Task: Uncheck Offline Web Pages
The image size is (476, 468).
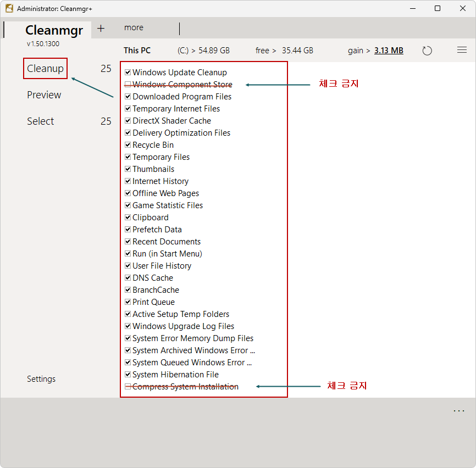Action: tap(128, 193)
